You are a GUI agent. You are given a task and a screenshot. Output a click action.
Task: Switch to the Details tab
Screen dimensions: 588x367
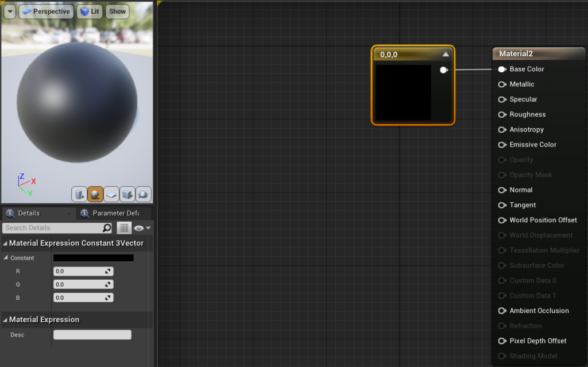[29, 213]
